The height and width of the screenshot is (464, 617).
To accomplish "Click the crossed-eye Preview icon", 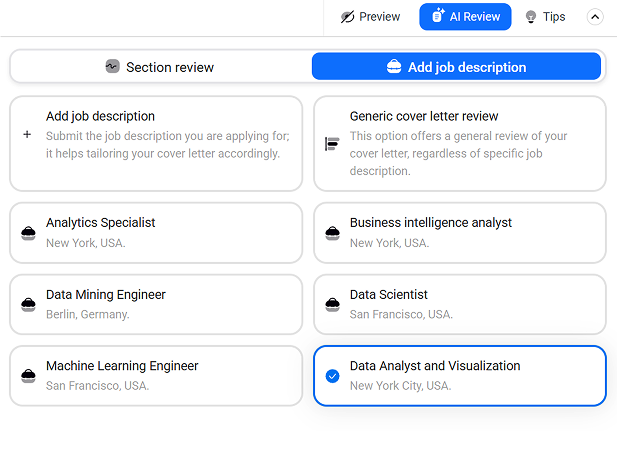I will tap(347, 17).
